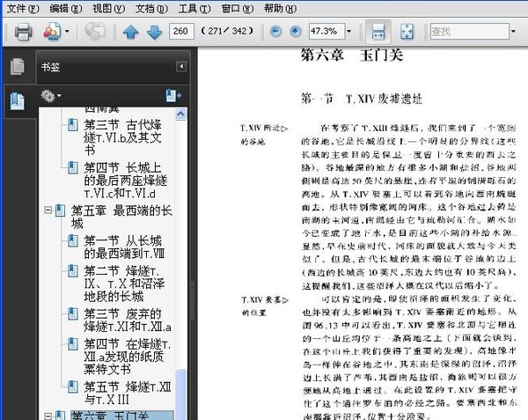This screenshot has width=528, height=420.
Task: Toggle the fit-width scrolling mode icon
Action: coord(378,32)
